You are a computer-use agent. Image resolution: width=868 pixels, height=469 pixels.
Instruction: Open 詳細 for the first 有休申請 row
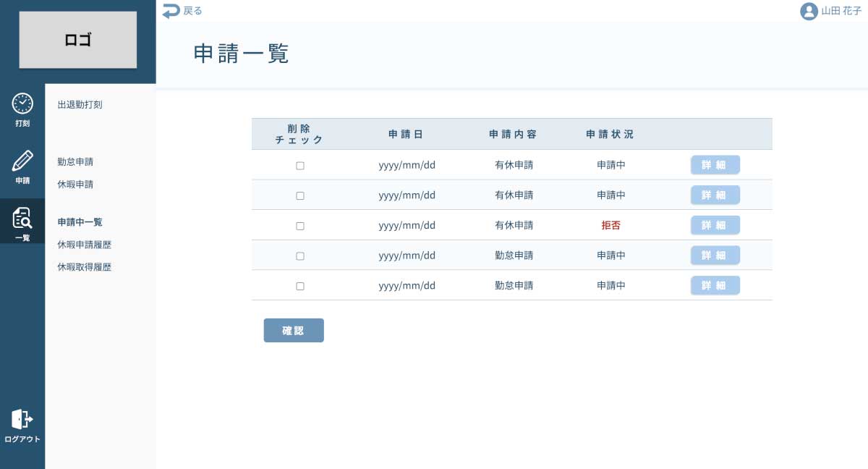coord(715,165)
